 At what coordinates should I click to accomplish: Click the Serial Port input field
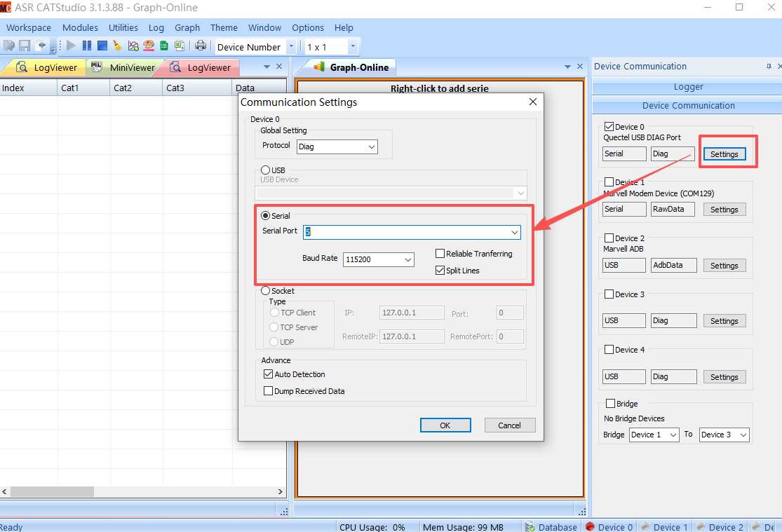point(412,232)
